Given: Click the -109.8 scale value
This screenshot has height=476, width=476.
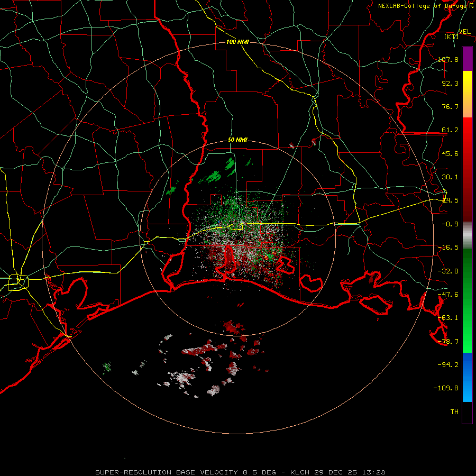Looking at the screenshot, I should click(446, 388).
